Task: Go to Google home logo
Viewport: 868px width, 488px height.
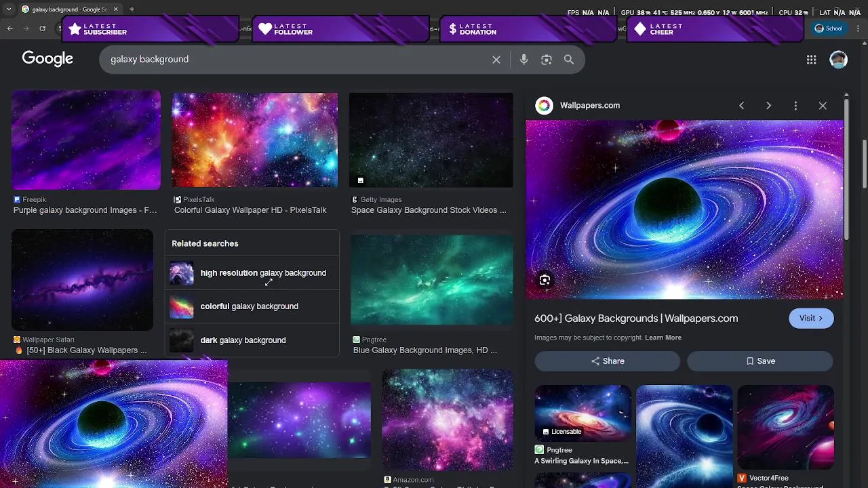Action: tap(47, 59)
